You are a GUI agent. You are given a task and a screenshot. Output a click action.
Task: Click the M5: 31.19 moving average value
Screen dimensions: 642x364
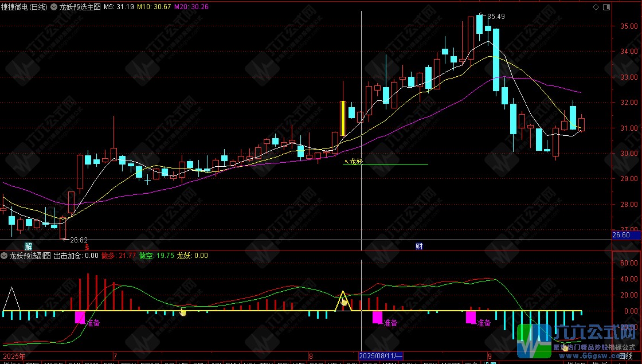(x=119, y=7)
